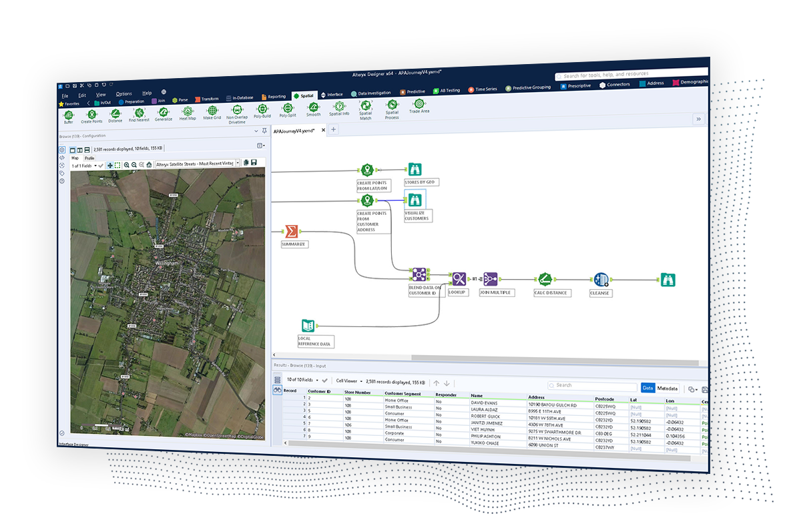Select the Poly-Split tool
This screenshot has height=532, width=787.
tap(288, 110)
